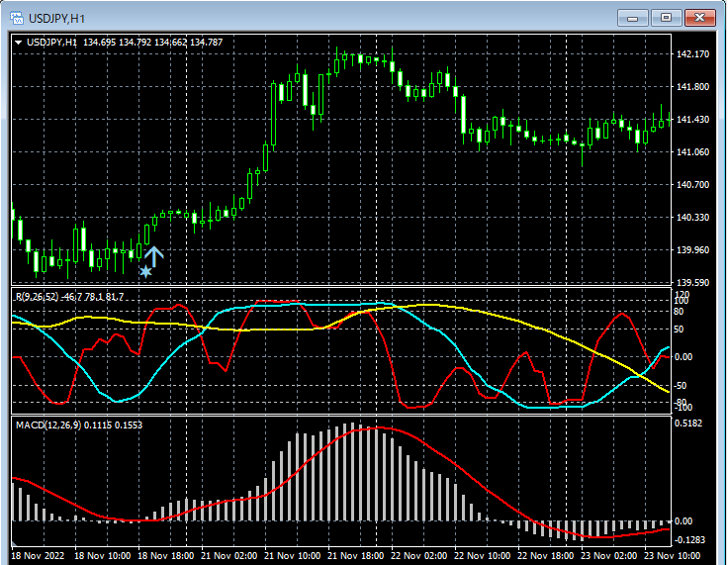Image resolution: width=728 pixels, height=565 pixels.
Task: Select the red MACD signal line peak
Action: [379, 427]
